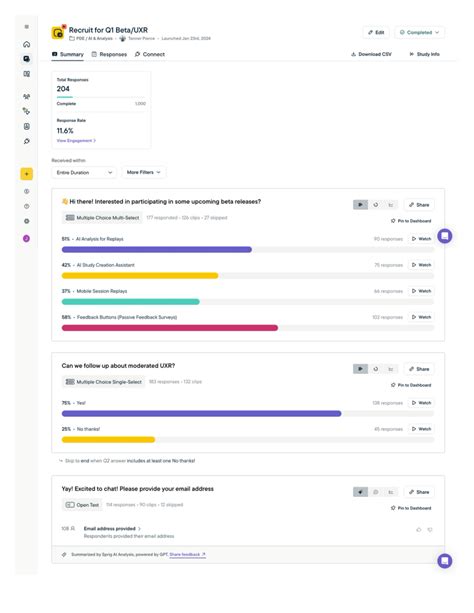Screen dimensions: 474x613
Task: Expand the Completed status dropdown
Action: [419, 32]
